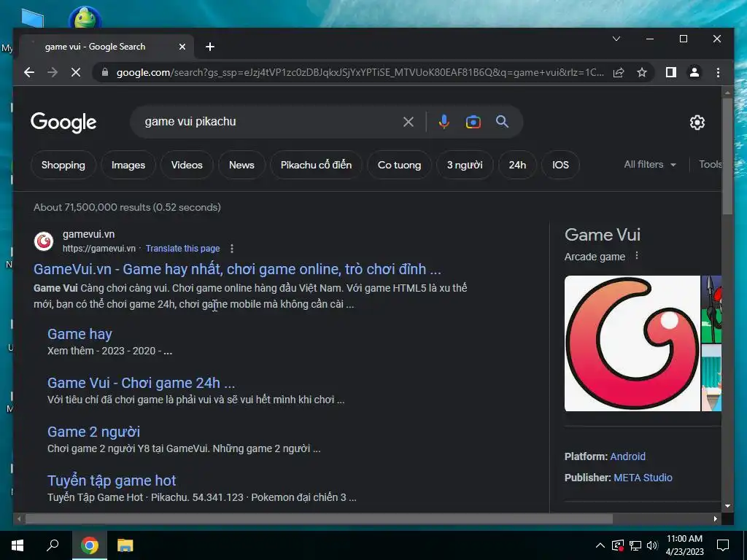Click the Game Vui logo thumbnail
The height and width of the screenshot is (560, 747).
tap(632, 343)
